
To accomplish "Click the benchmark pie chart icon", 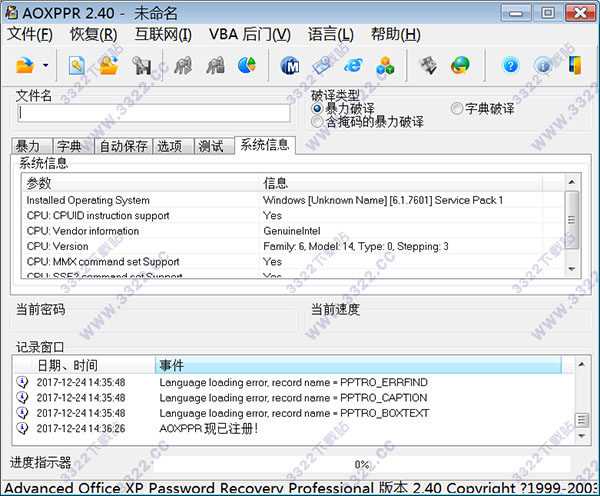I will tap(247, 65).
